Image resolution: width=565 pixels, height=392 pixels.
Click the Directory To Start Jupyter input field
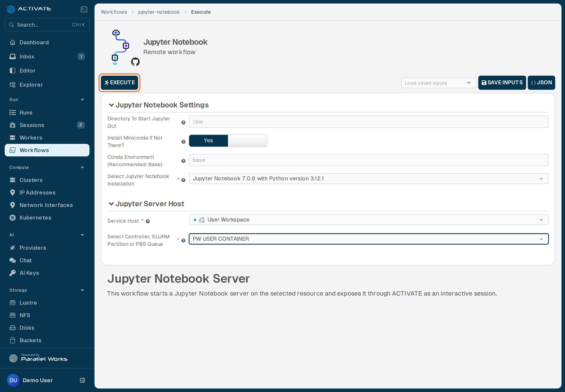point(369,122)
